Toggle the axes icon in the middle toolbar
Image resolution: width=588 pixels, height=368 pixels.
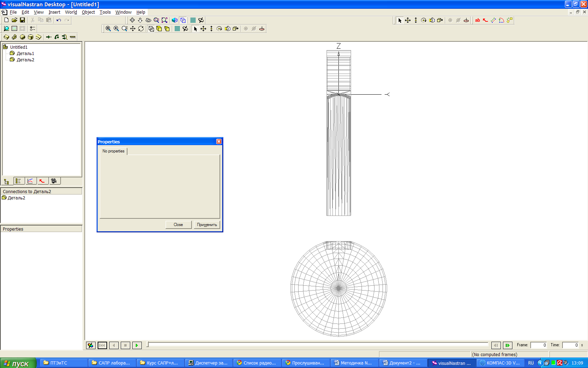(x=185, y=29)
